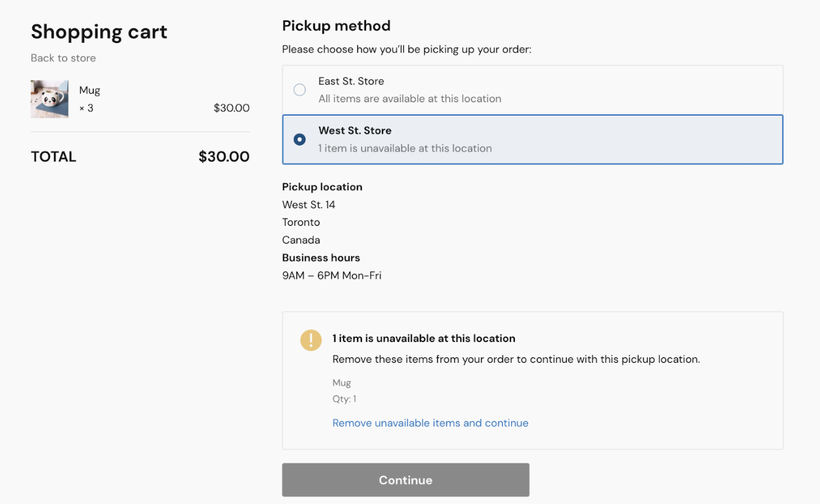Click the Qty: 1 label in warning box
The width and height of the screenshot is (820, 504).
(x=344, y=399)
